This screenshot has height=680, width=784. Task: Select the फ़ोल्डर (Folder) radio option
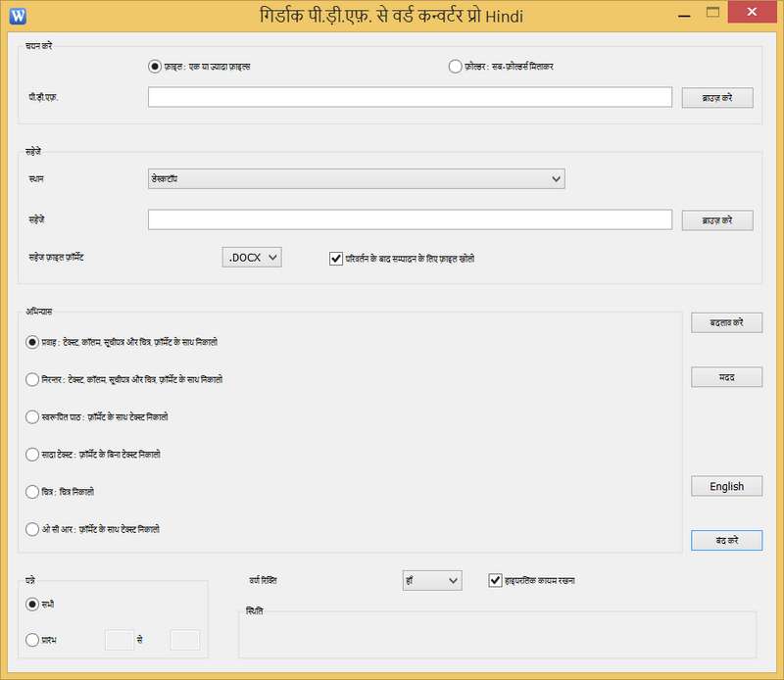pos(455,67)
